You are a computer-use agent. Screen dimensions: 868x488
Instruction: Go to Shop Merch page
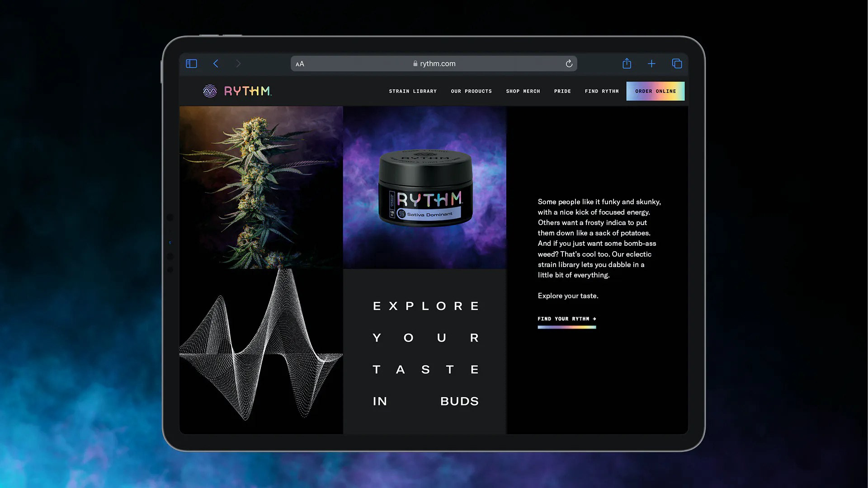point(523,91)
